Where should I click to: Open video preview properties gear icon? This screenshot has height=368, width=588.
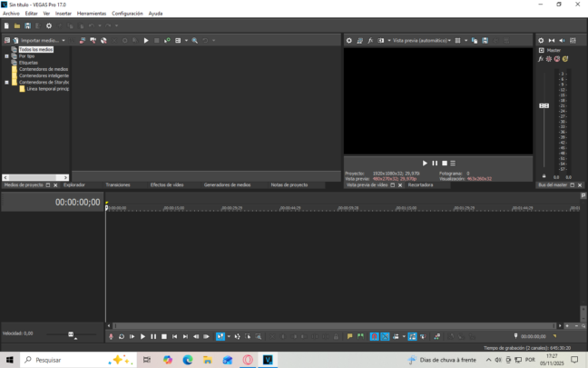coord(349,40)
